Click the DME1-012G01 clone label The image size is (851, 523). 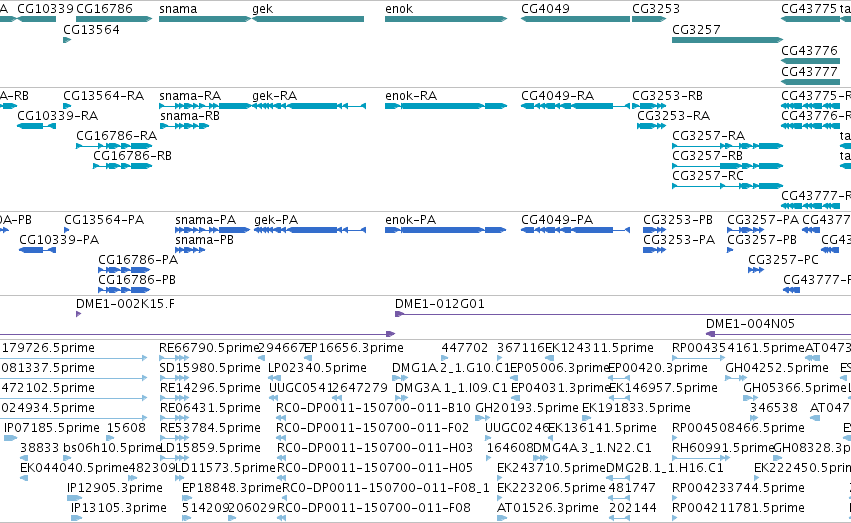click(440, 304)
